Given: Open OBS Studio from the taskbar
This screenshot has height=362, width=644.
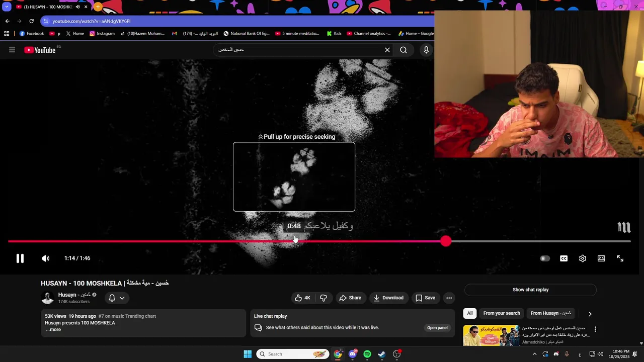Looking at the screenshot, I should pyautogui.click(x=397, y=354).
